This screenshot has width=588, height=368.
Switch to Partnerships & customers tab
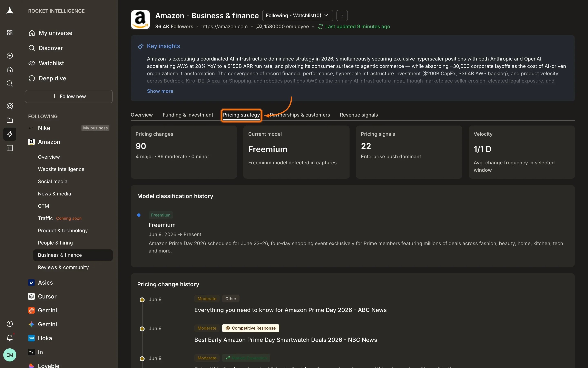tap(300, 115)
